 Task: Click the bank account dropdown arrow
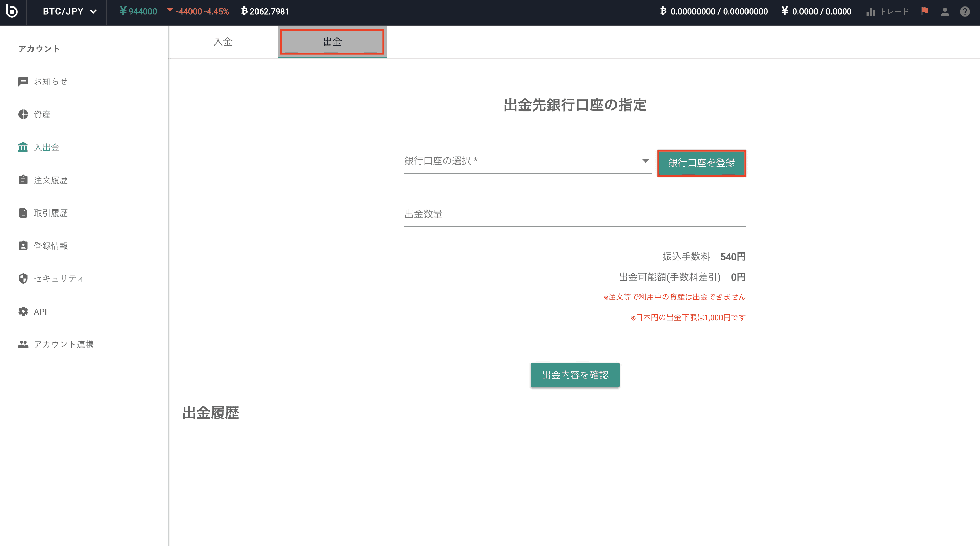[x=645, y=161]
